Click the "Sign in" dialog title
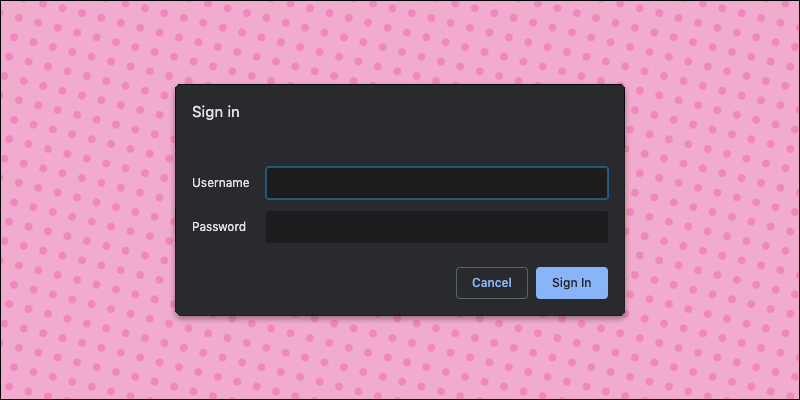The height and width of the screenshot is (400, 800). coord(216,112)
